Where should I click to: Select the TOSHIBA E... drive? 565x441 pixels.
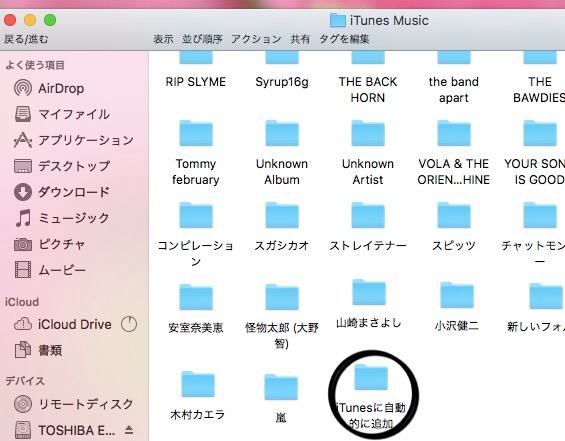click(64, 431)
